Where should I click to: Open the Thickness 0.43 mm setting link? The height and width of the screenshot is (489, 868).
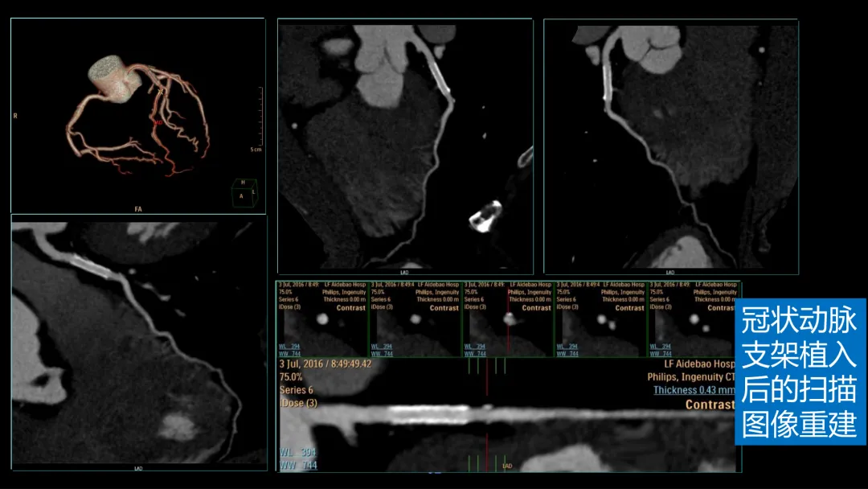click(694, 390)
